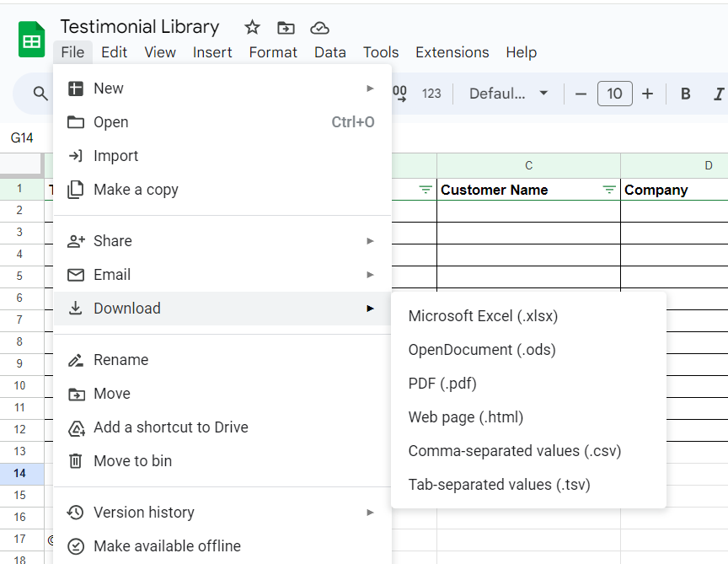Click the font size field showing 10
The width and height of the screenshot is (728, 564).
[x=615, y=94]
